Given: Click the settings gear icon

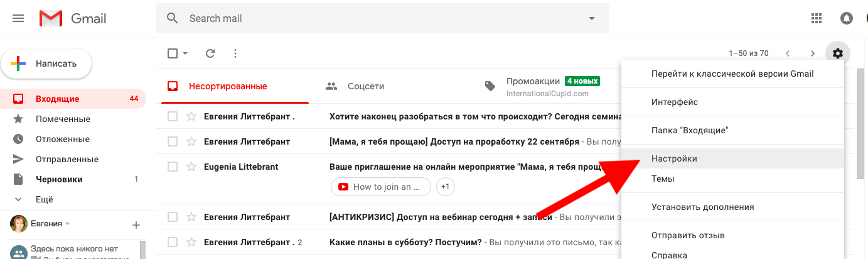Looking at the screenshot, I should coord(838,53).
